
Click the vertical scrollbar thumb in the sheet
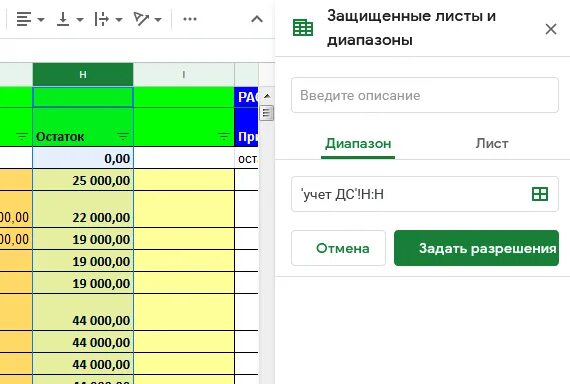267,113
